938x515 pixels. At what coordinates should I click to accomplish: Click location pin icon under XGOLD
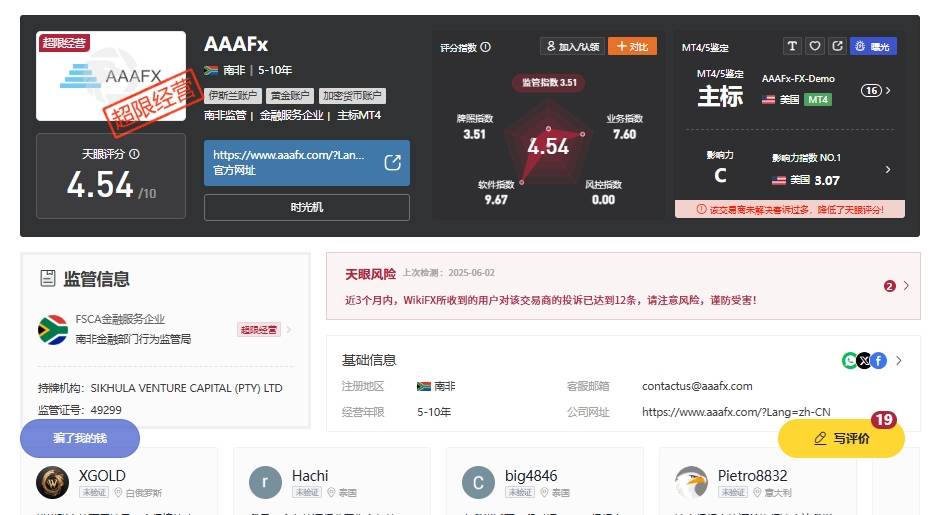coord(118,492)
